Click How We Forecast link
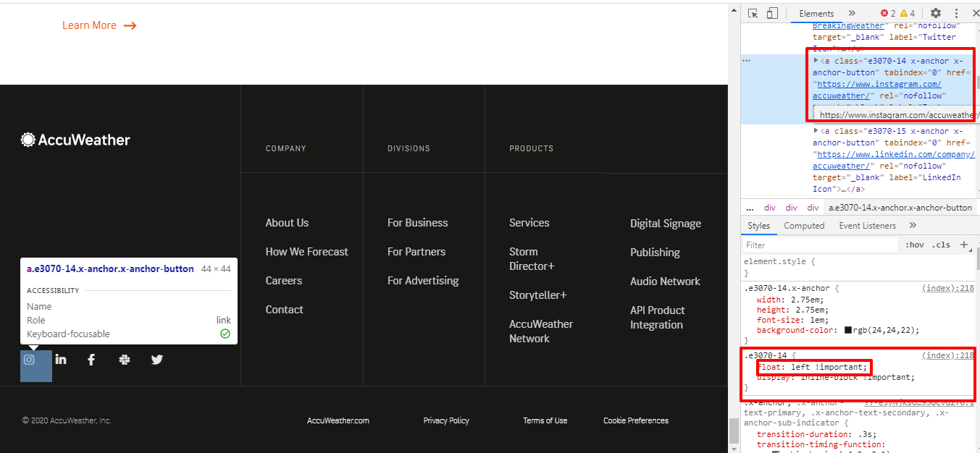The image size is (980, 453). (307, 252)
